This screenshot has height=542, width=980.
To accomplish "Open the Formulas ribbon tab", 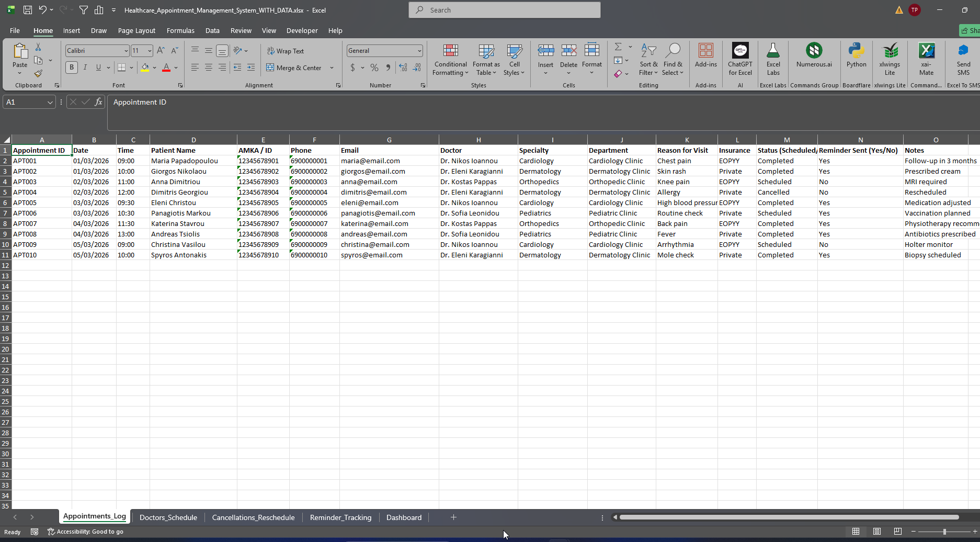I will tap(180, 31).
